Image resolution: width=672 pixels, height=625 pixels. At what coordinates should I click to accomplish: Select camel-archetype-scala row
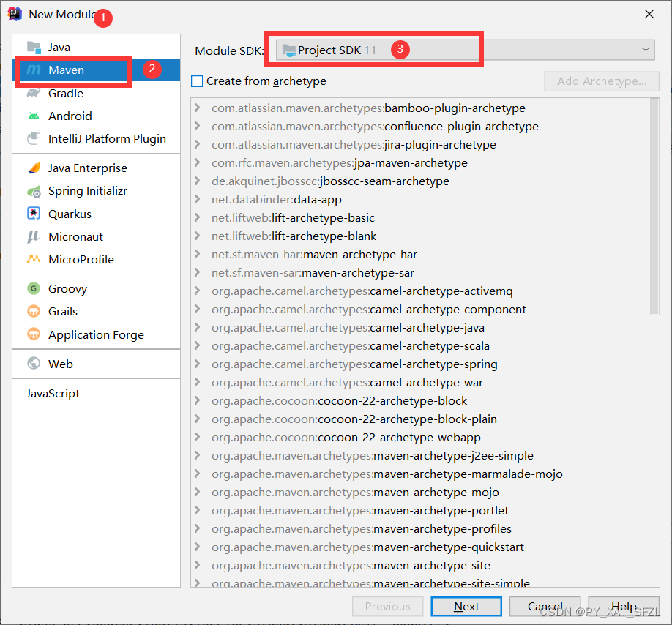point(420,345)
